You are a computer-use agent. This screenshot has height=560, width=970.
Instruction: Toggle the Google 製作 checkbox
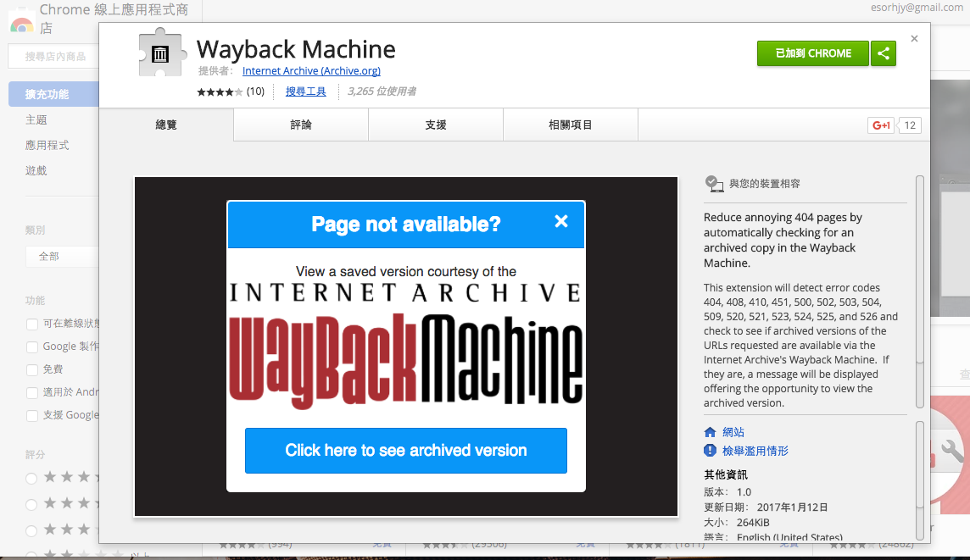pos(32,347)
